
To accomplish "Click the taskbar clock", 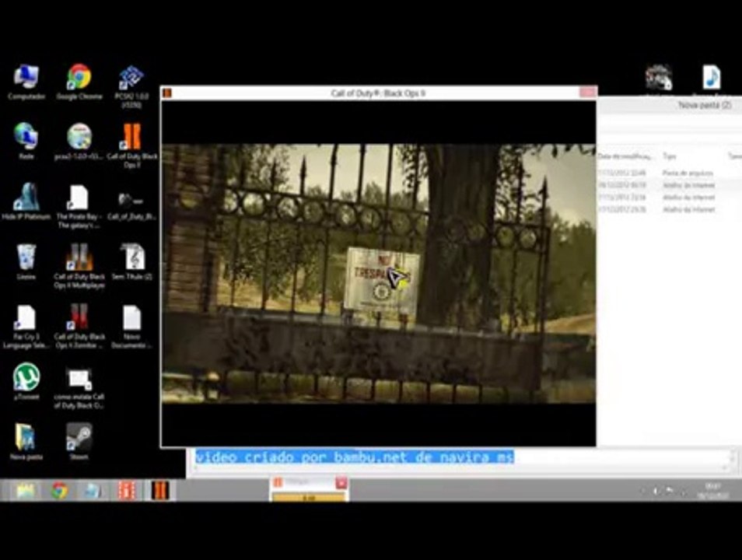I will pyautogui.click(x=712, y=491).
